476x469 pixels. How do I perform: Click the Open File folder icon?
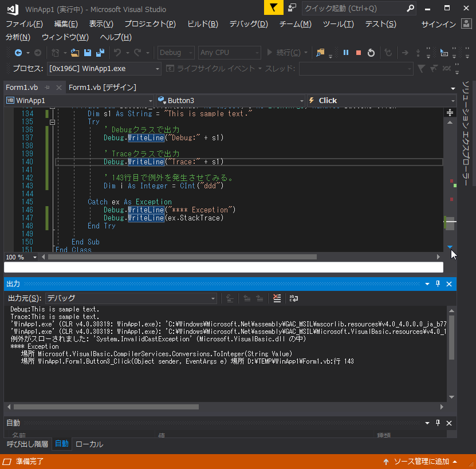coord(75,53)
